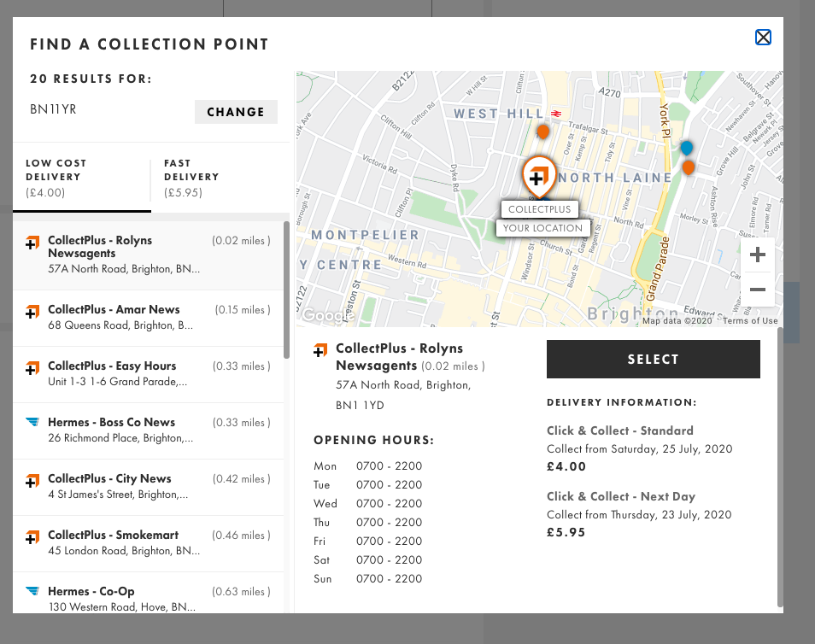
Task: Select CollectPlus - Easy Hours list entry
Action: (149, 374)
